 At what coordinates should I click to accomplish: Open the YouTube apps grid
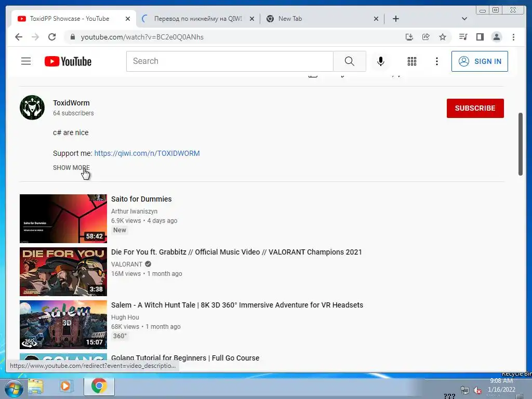point(412,61)
